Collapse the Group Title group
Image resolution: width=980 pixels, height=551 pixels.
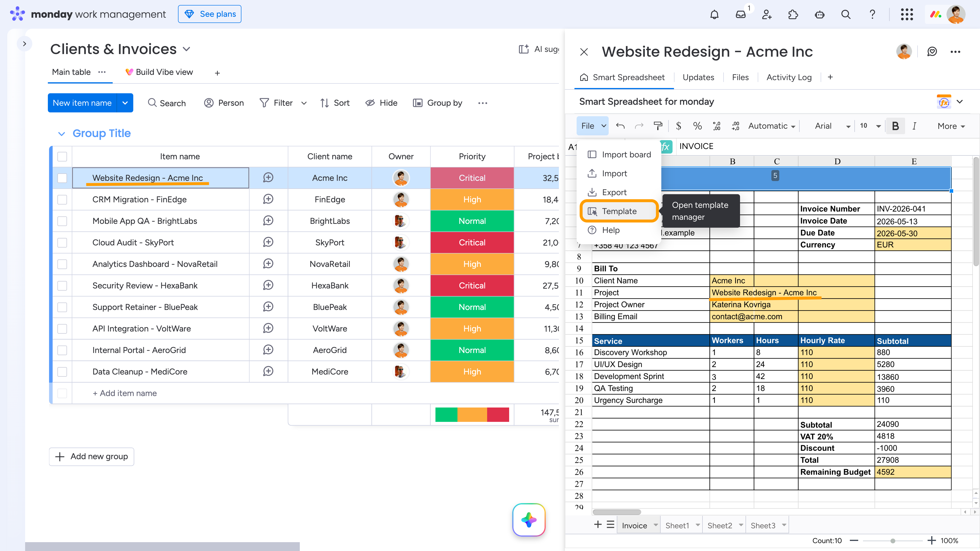61,133
